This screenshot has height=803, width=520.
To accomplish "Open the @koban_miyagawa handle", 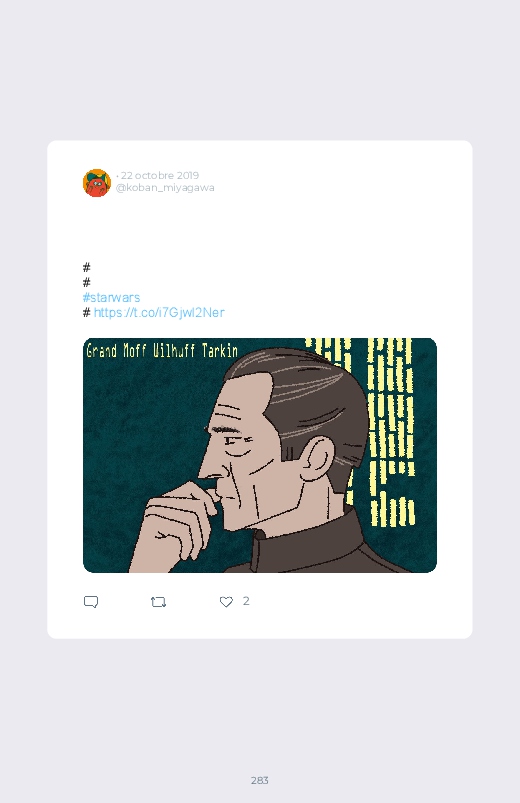I will pyautogui.click(x=165, y=187).
